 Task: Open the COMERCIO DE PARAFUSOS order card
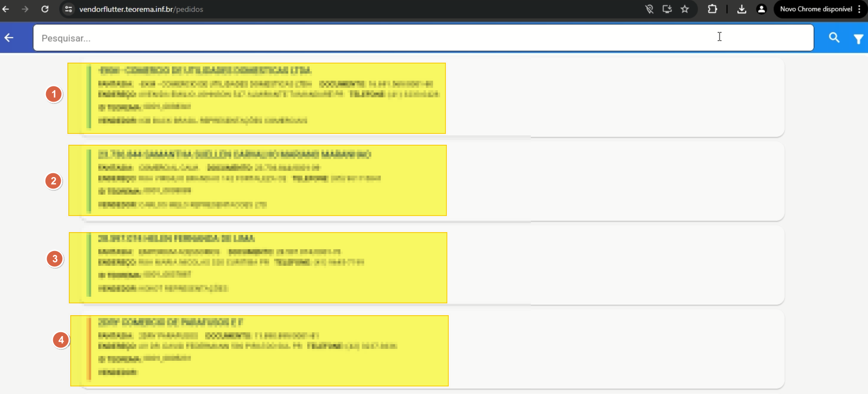click(x=432, y=349)
